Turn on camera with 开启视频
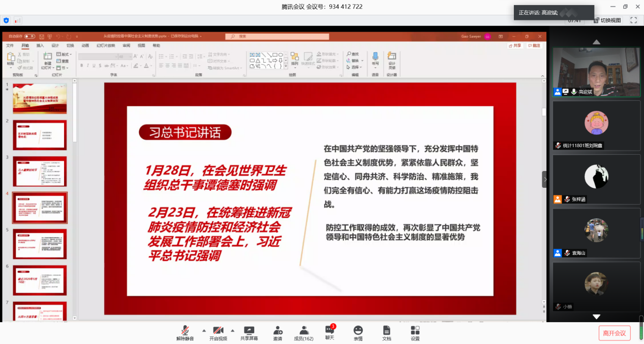The width and height of the screenshot is (644, 344). [218, 331]
